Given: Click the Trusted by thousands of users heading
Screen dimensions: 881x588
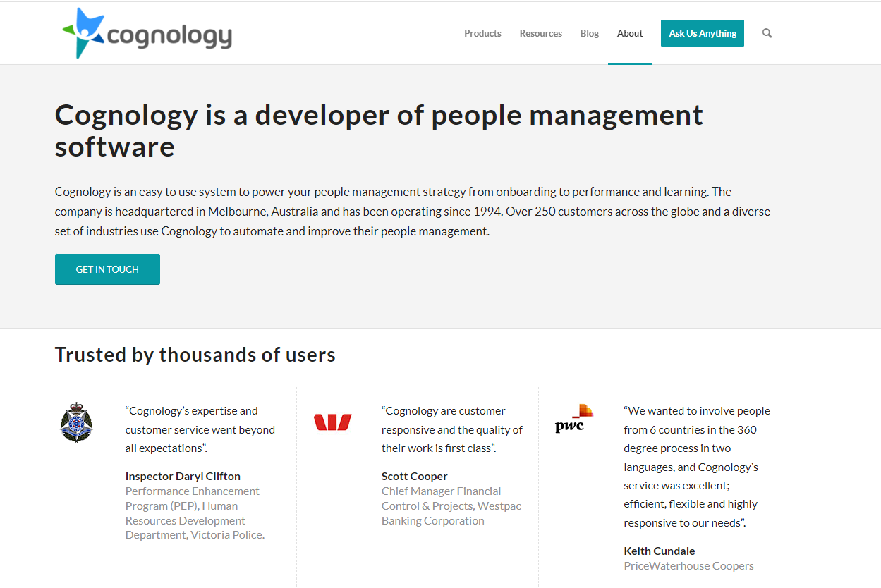Looking at the screenshot, I should (x=195, y=355).
